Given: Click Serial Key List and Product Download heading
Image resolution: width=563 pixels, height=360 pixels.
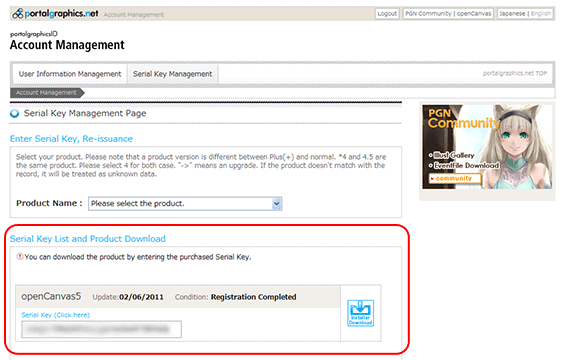Looking at the screenshot, I should pyautogui.click(x=88, y=239).
